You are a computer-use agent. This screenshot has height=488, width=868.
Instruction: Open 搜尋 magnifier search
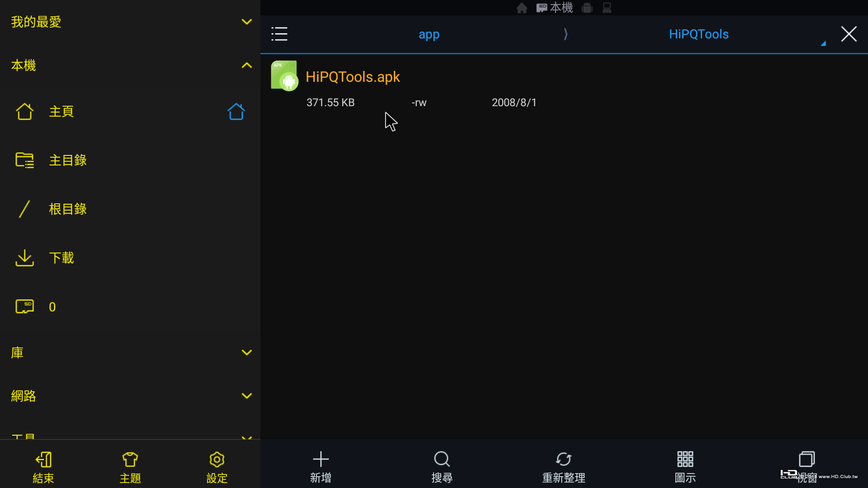[442, 459]
